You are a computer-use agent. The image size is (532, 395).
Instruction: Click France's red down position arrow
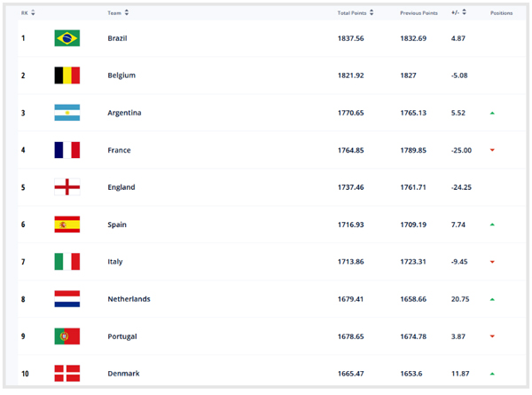[x=492, y=151]
